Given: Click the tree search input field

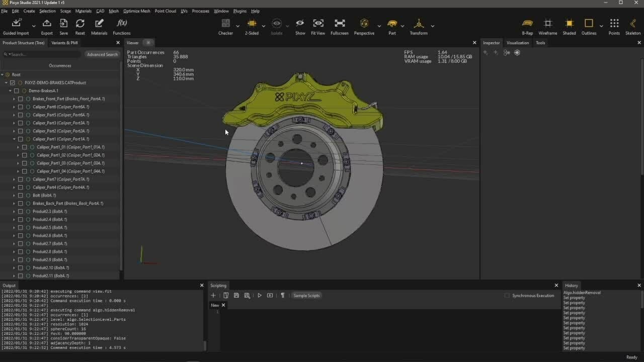Looking at the screenshot, I should coord(42,54).
